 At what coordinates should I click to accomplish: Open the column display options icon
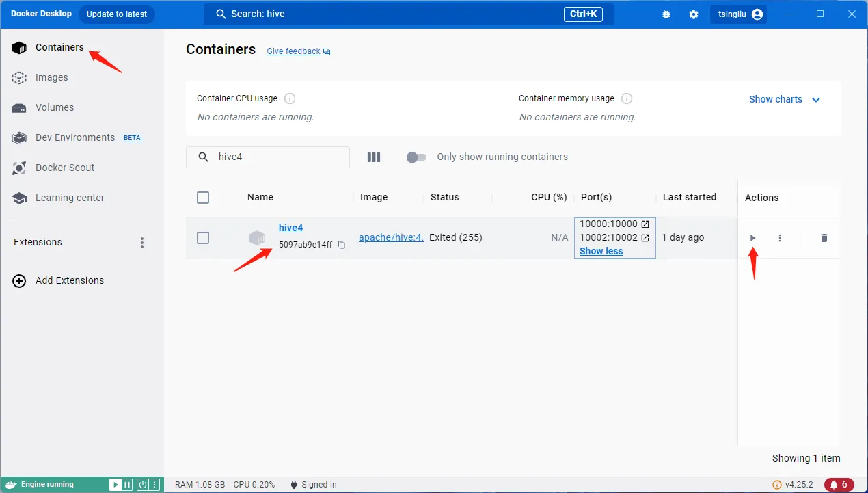[374, 157]
